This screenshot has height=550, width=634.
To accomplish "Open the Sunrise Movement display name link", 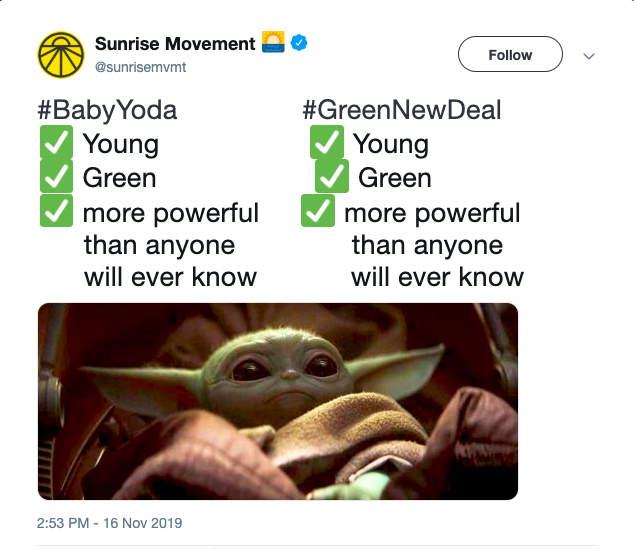I will point(174,43).
